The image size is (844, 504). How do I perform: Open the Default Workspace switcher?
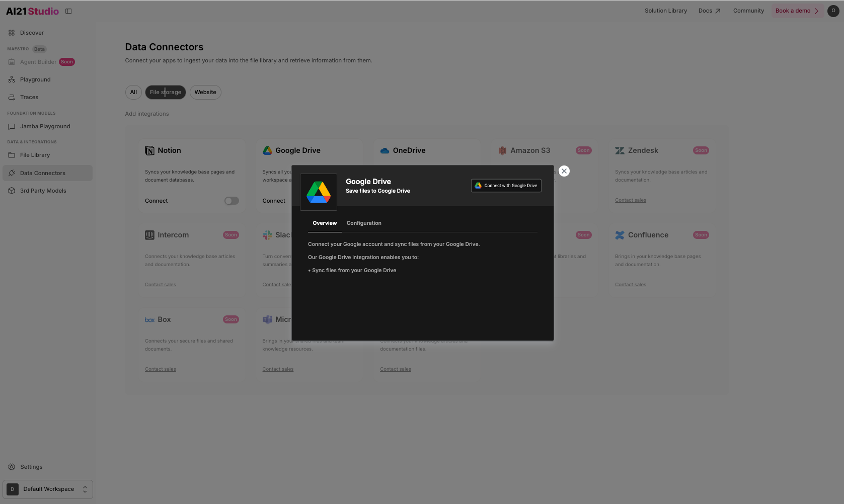48,488
